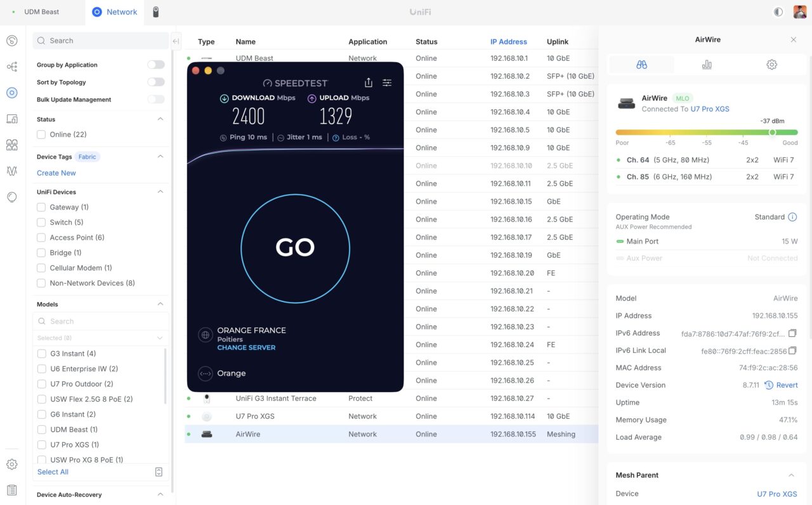The image size is (812, 505).
Task: Open Speedtest settings sliders icon
Action: [387, 82]
